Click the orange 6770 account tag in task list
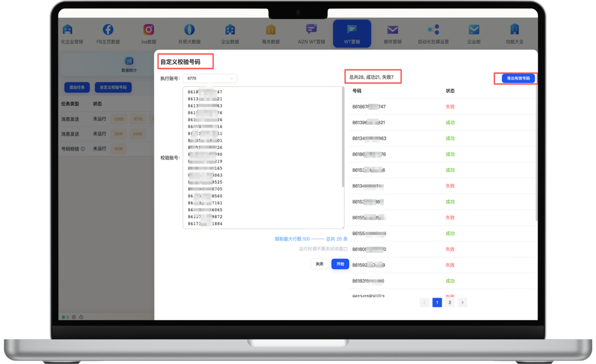This screenshot has width=596, height=364. click(x=138, y=119)
